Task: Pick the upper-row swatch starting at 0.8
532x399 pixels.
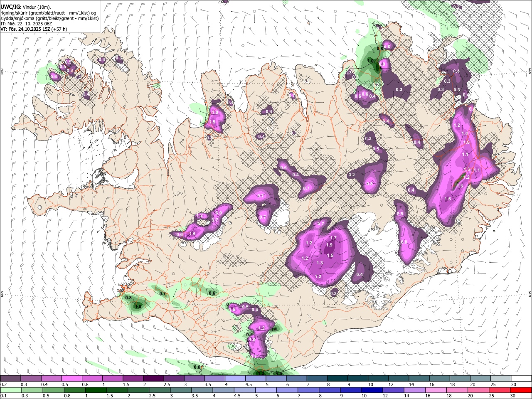Action: pos(92,378)
